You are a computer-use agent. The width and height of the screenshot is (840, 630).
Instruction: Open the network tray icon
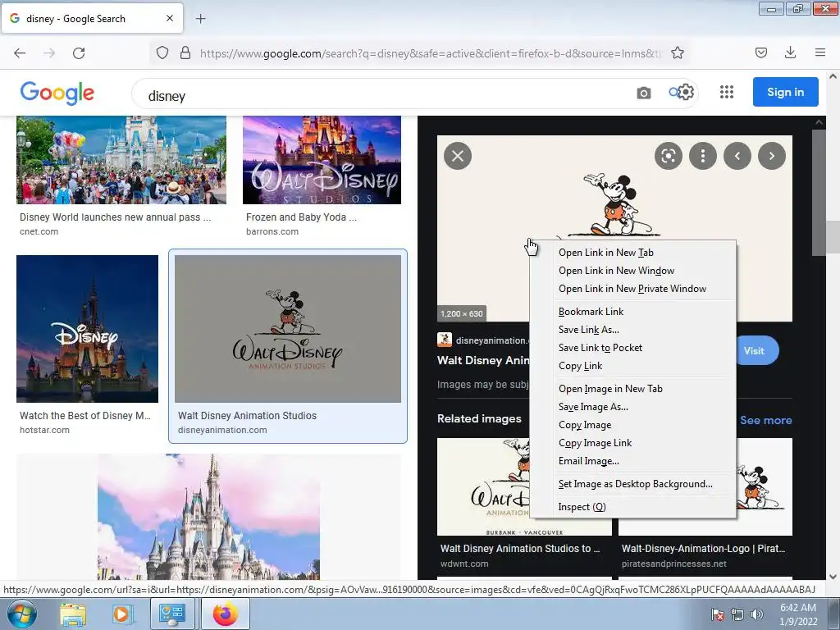[x=737, y=614]
